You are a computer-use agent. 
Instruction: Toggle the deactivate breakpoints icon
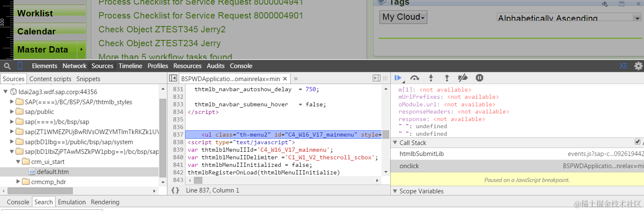click(463, 78)
